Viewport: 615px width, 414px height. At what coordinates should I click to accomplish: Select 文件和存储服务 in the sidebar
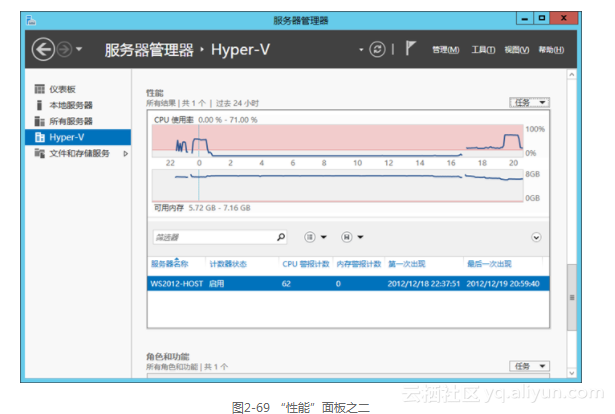78,153
